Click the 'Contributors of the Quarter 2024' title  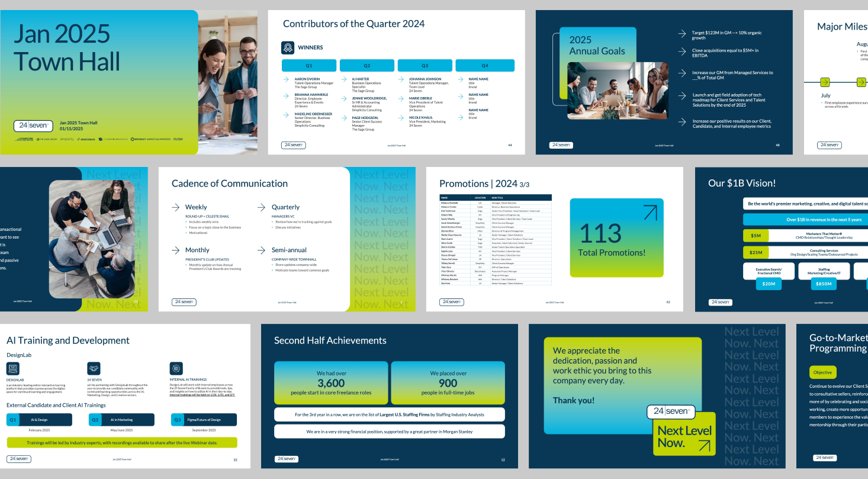(353, 24)
